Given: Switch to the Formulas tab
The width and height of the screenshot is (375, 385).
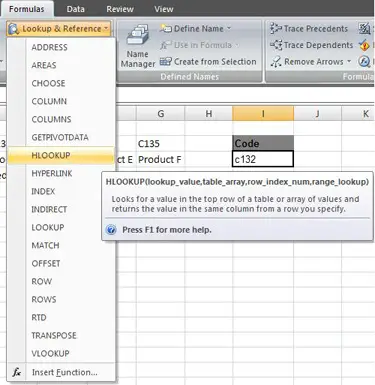Looking at the screenshot, I should point(27,9).
